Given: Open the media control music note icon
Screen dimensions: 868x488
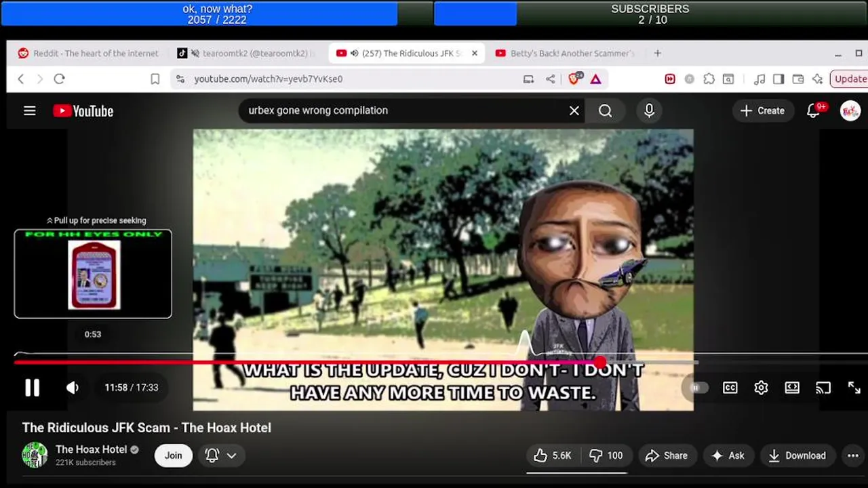Looking at the screenshot, I should coord(759,79).
